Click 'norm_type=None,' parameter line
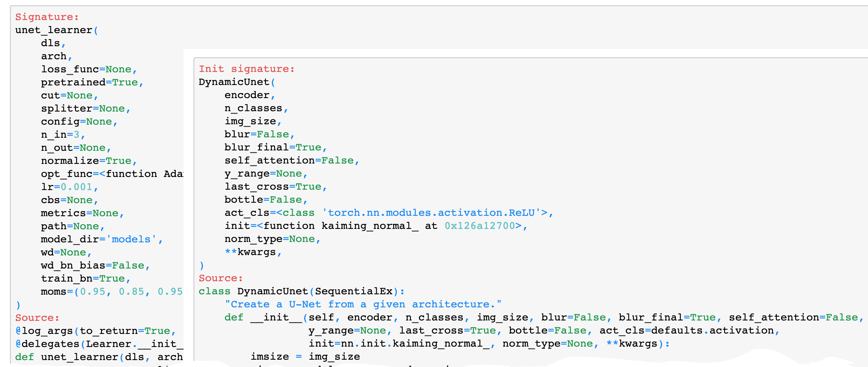 point(272,239)
